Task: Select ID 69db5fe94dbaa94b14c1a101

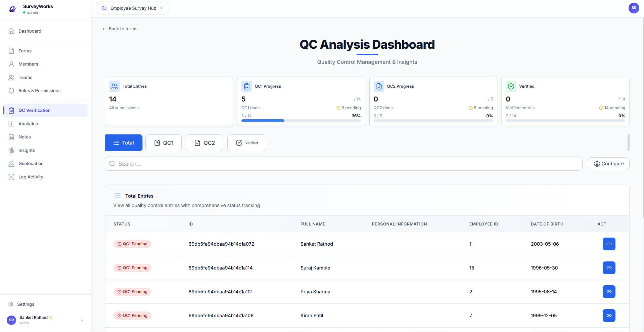Action: click(221, 292)
